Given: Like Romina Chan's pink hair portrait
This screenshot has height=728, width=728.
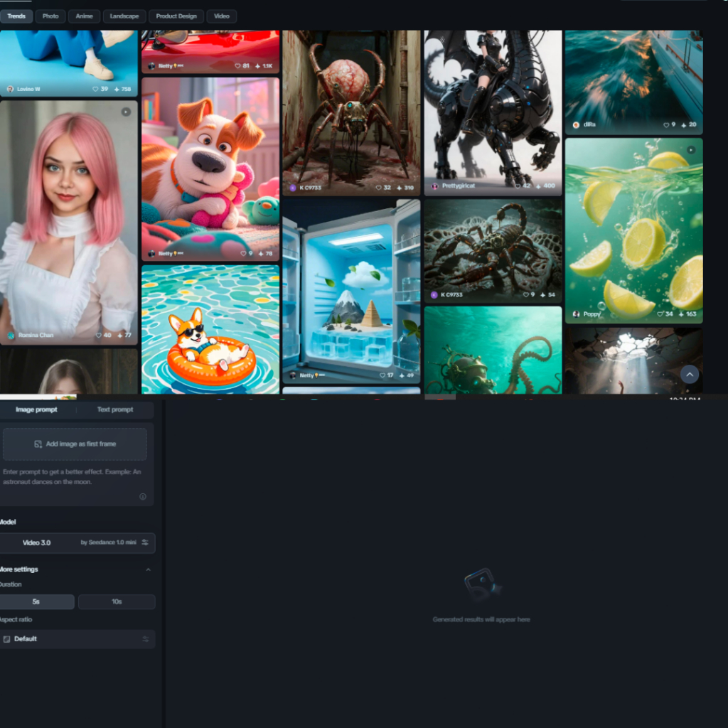Looking at the screenshot, I should (98, 336).
